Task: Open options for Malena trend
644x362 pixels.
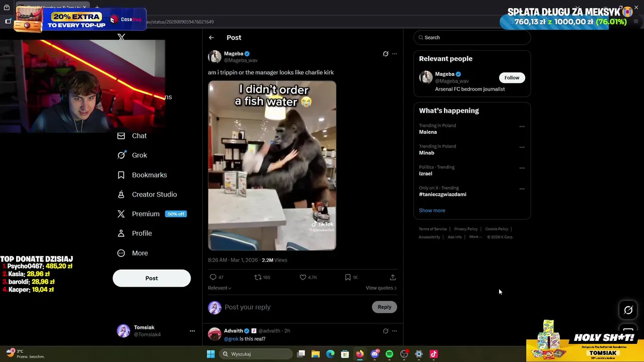Action: click(522, 127)
